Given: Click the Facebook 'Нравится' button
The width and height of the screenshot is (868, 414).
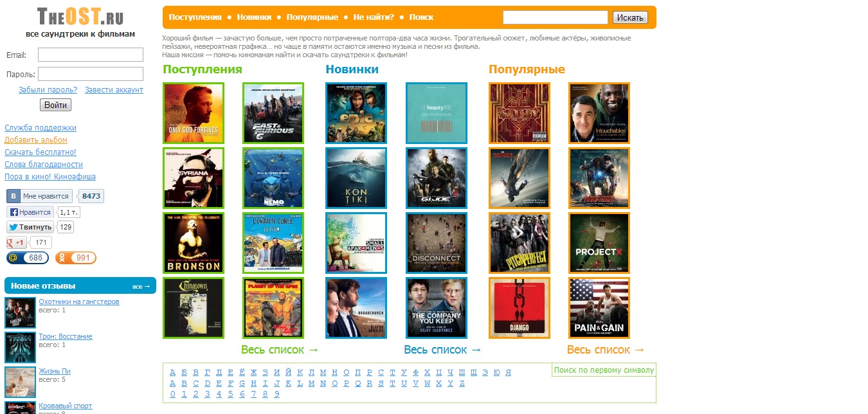Looking at the screenshot, I should pos(30,212).
